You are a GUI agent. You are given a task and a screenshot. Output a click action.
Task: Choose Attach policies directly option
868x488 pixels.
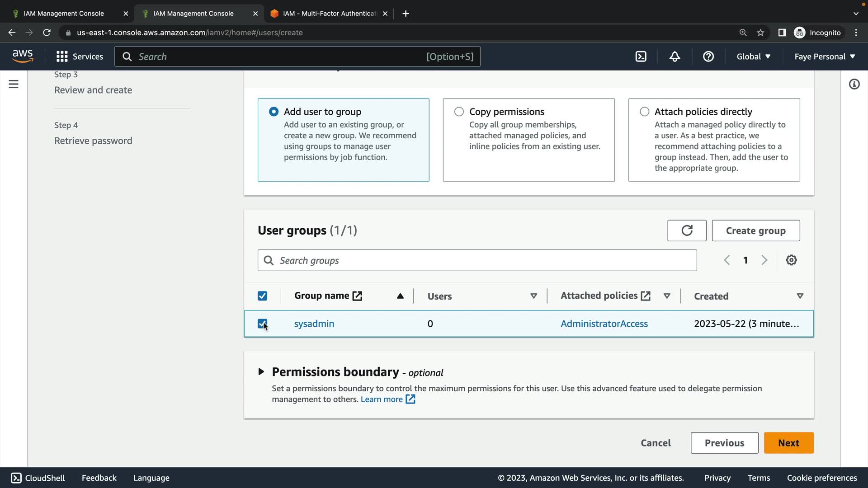tap(644, 112)
